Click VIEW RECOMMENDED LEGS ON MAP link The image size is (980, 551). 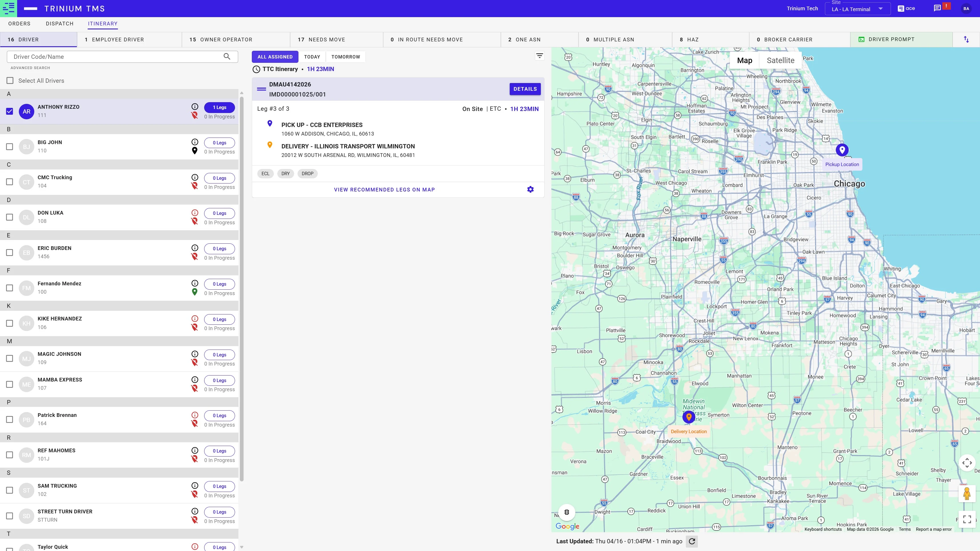[384, 190]
